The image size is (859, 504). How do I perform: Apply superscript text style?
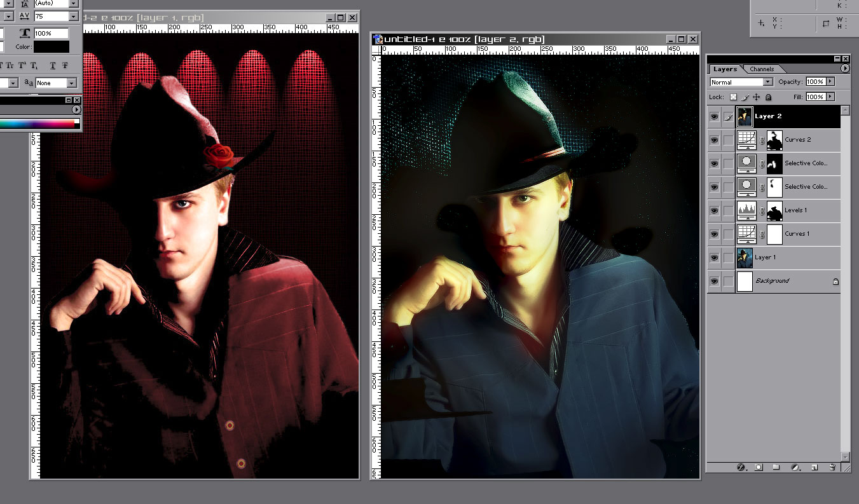point(22,65)
